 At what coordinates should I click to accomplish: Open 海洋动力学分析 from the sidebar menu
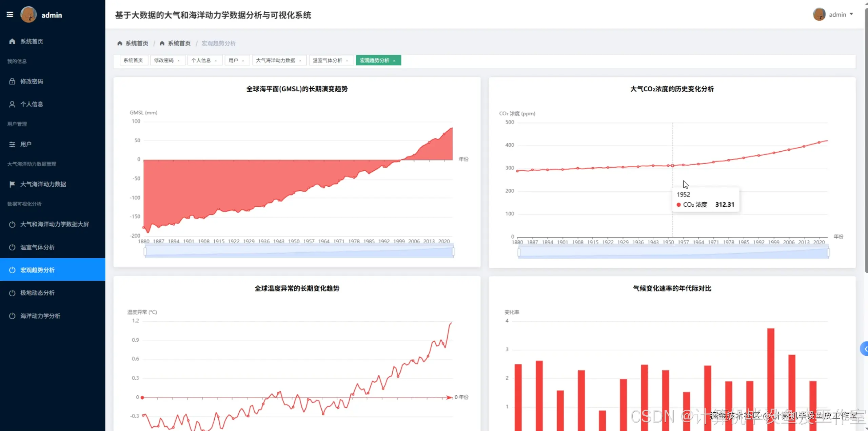click(x=40, y=316)
